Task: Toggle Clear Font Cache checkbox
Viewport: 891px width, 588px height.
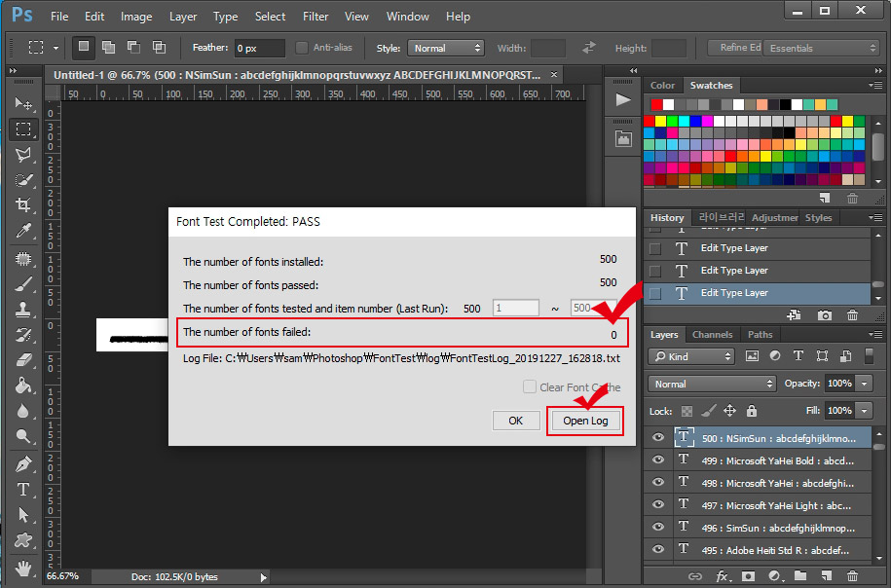Action: (x=529, y=386)
